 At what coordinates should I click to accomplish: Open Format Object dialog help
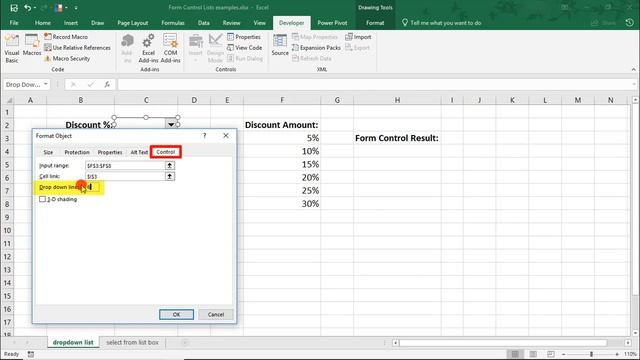[204, 136]
